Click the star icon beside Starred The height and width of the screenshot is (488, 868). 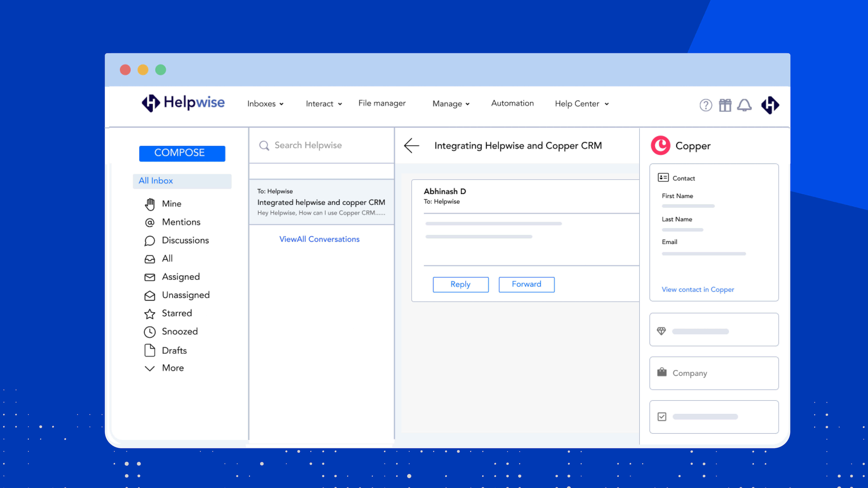tap(150, 314)
